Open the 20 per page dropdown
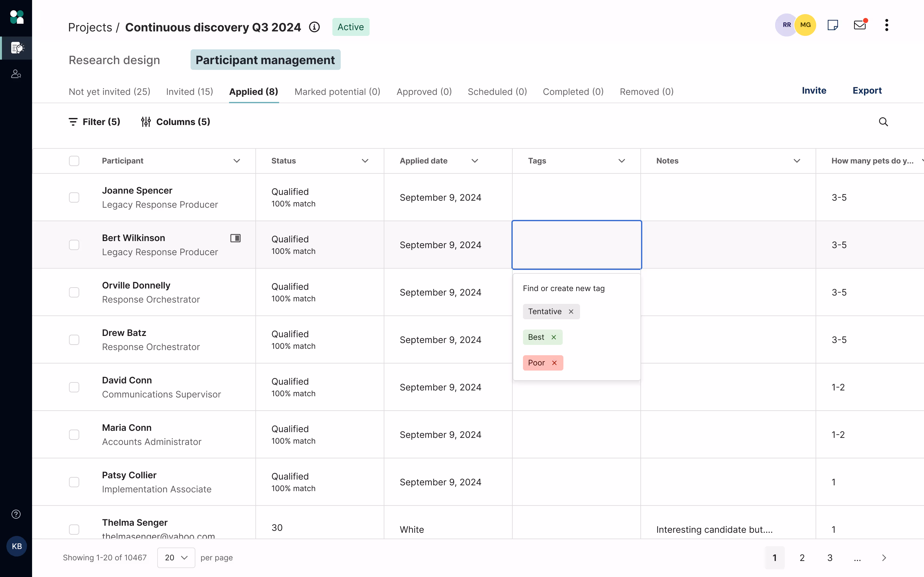Viewport: 924px width, 577px height. click(x=176, y=557)
